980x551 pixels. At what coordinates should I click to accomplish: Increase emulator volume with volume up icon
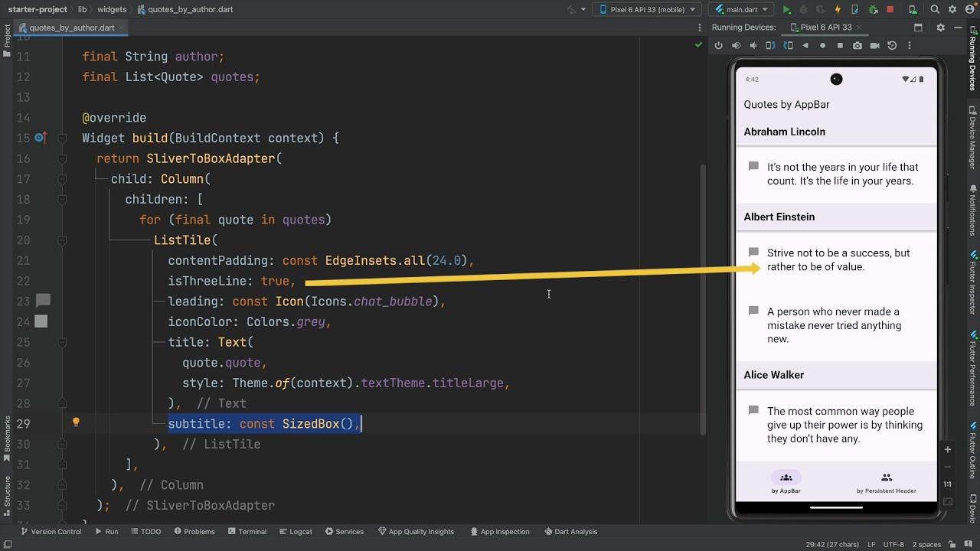[737, 45]
